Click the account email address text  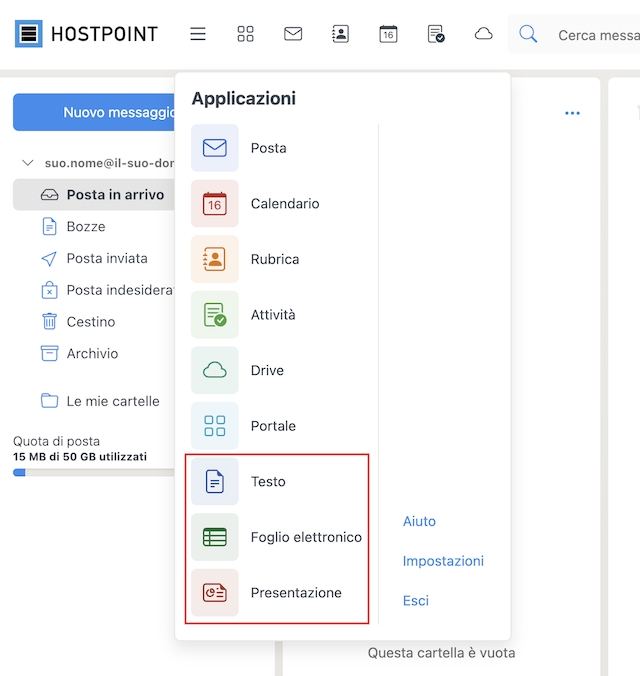[110, 163]
